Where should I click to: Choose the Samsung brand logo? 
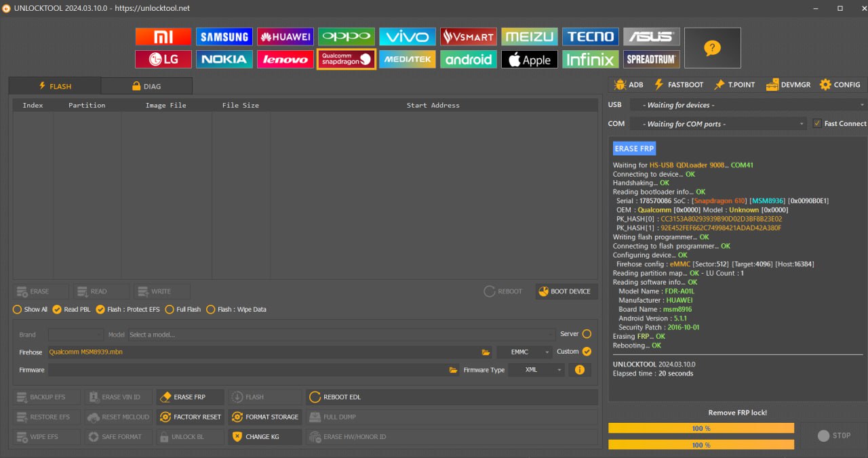224,37
